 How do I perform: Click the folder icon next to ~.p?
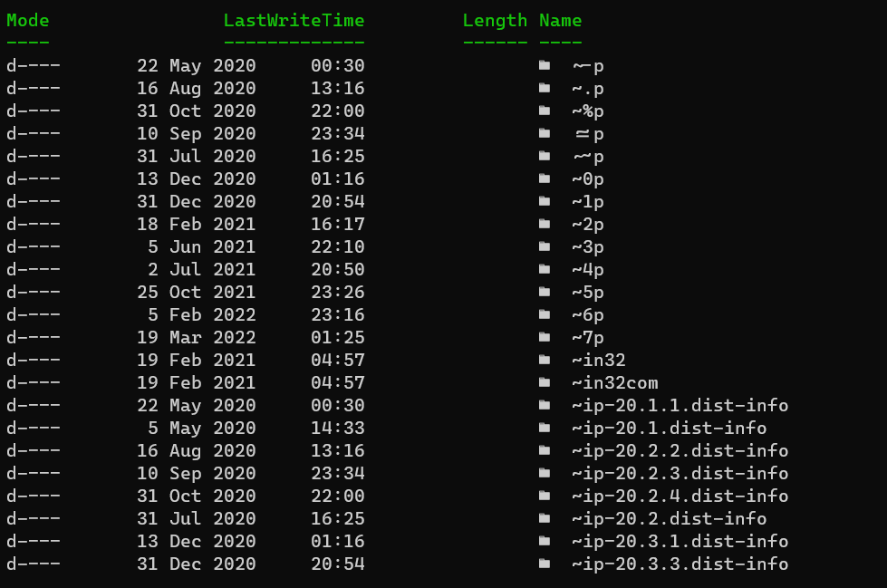[x=544, y=88]
